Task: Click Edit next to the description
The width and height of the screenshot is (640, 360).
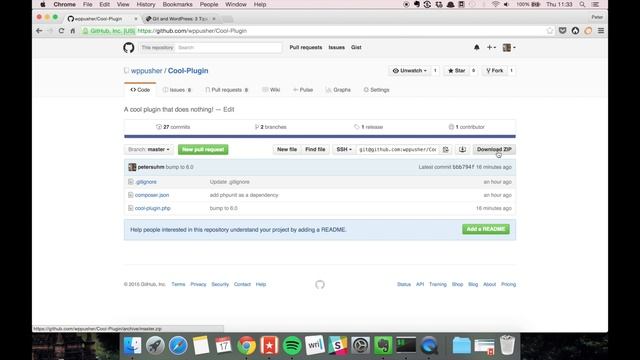Action: coord(229,109)
